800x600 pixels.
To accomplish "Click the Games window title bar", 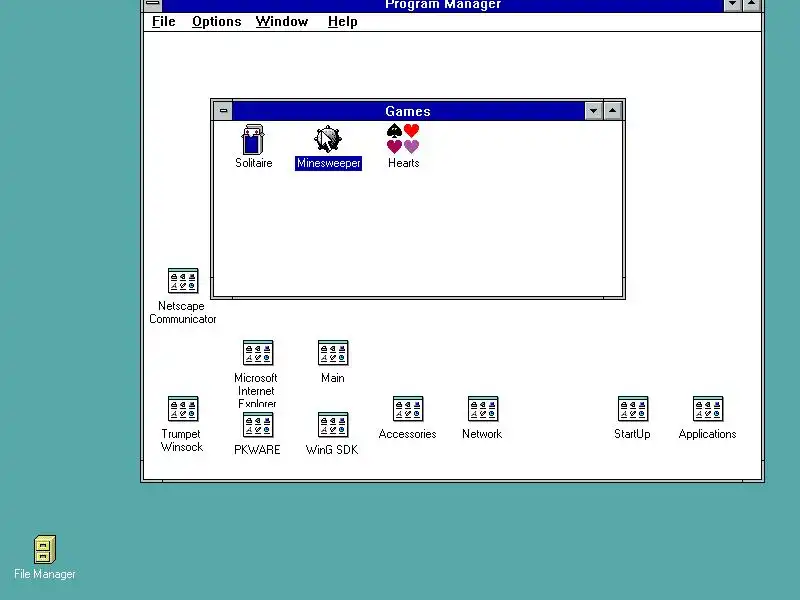I will pos(408,111).
